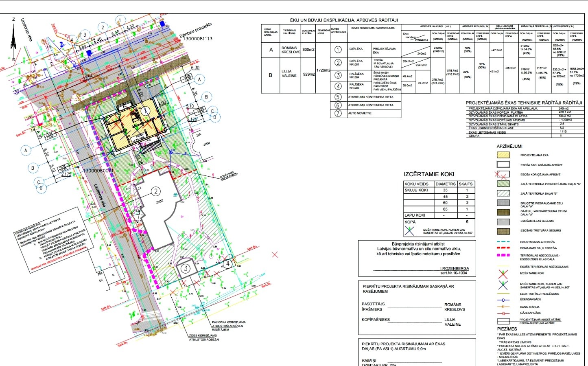This screenshot has width=588, height=366.
Task: Click the magenta dashed Teritorijas nožogojums legend line
Action: (503, 255)
